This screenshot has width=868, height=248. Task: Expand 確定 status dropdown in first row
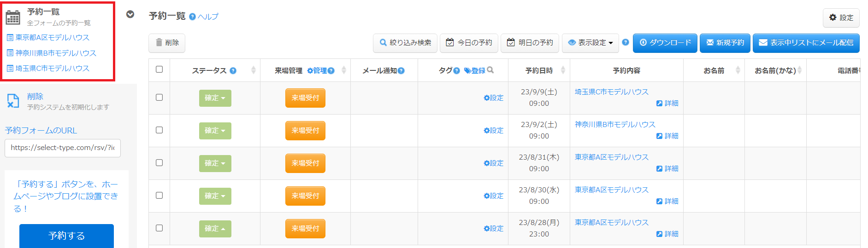tap(215, 98)
